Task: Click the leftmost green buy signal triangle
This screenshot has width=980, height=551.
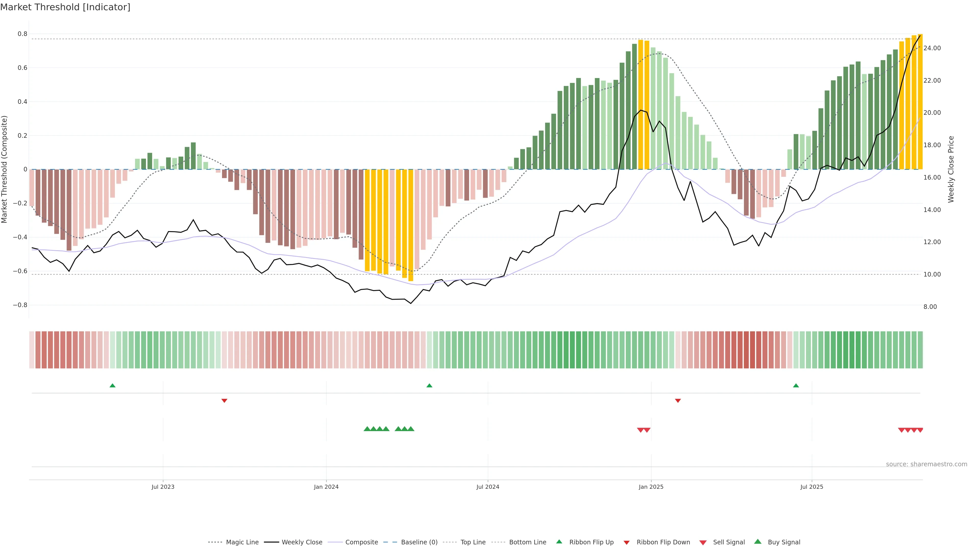Action: point(367,429)
